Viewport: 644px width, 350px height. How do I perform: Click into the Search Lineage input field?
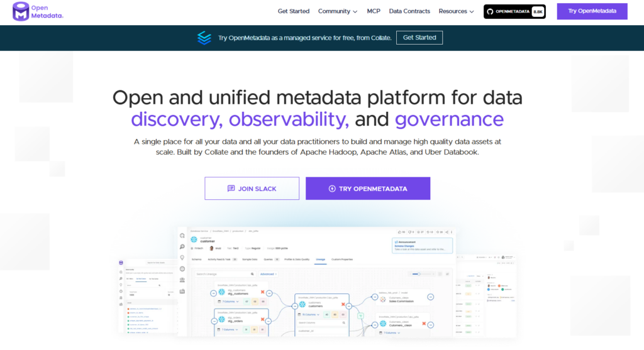tap(220, 274)
